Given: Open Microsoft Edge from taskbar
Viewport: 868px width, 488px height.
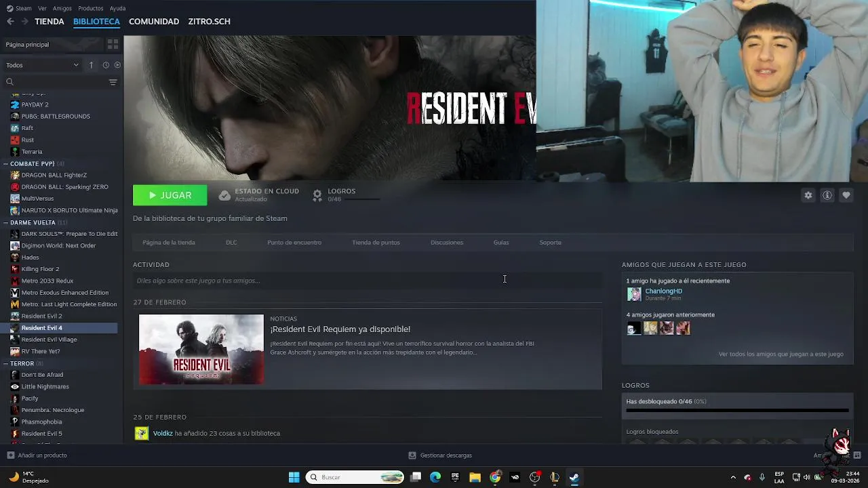Looking at the screenshot, I should point(435,477).
